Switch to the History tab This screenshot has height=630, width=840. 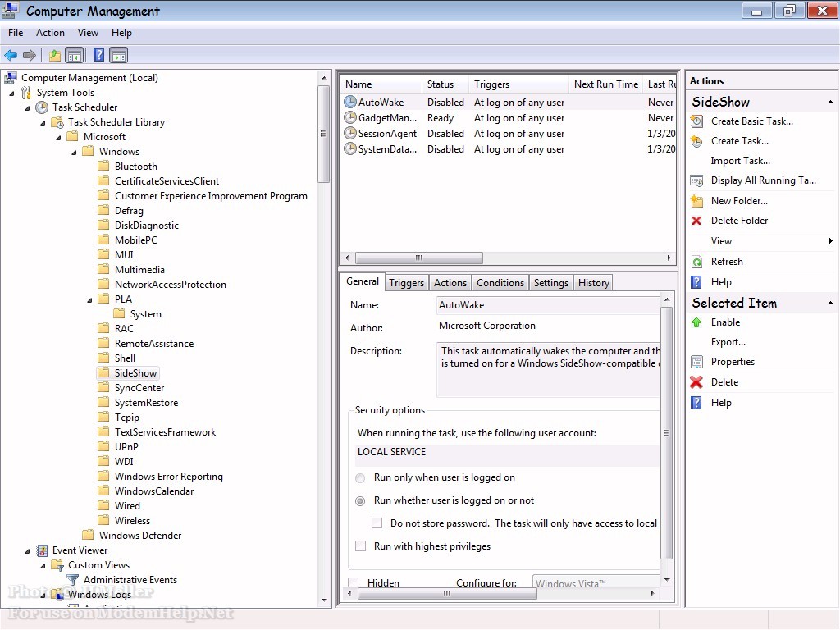594,283
